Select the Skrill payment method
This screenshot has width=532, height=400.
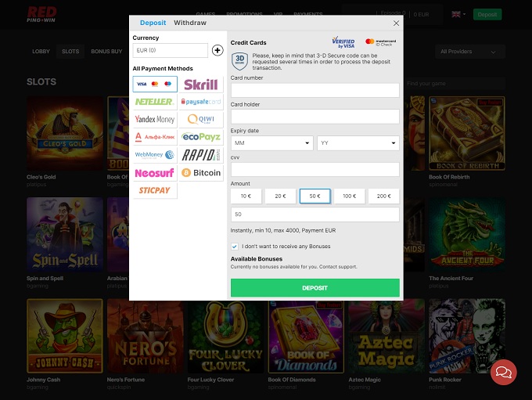coord(200,85)
